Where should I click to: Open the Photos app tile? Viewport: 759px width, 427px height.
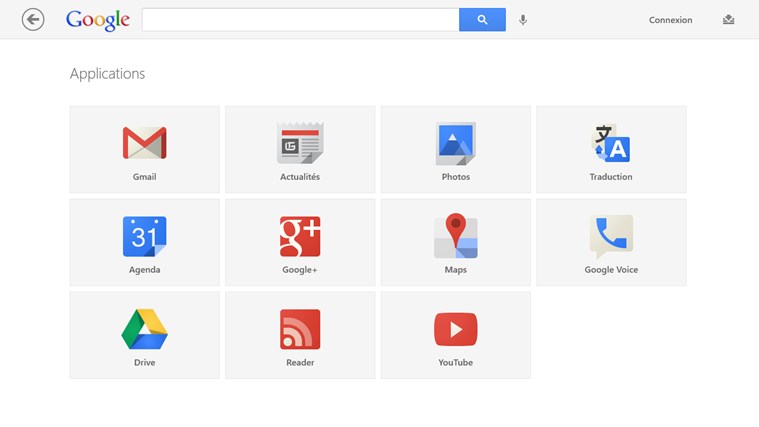pos(455,150)
